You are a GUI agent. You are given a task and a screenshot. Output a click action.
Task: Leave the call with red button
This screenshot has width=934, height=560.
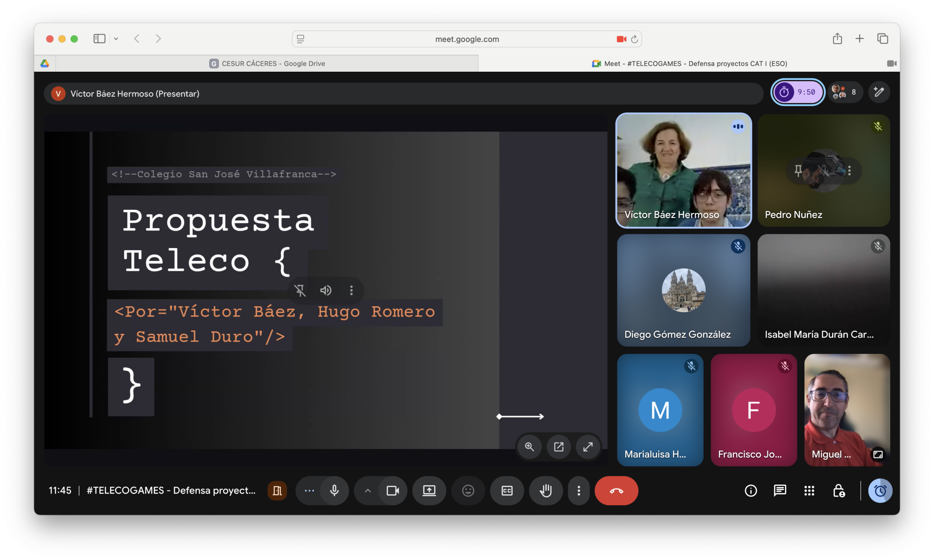click(x=616, y=491)
